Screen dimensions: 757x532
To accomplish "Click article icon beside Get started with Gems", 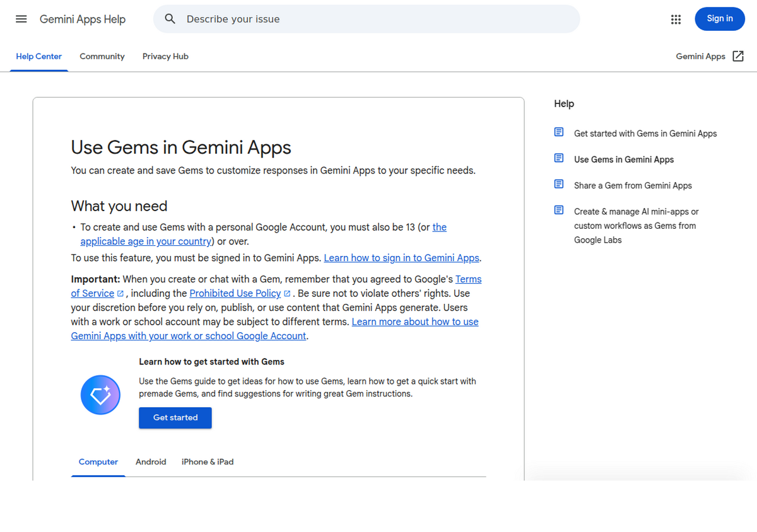I will (x=559, y=132).
